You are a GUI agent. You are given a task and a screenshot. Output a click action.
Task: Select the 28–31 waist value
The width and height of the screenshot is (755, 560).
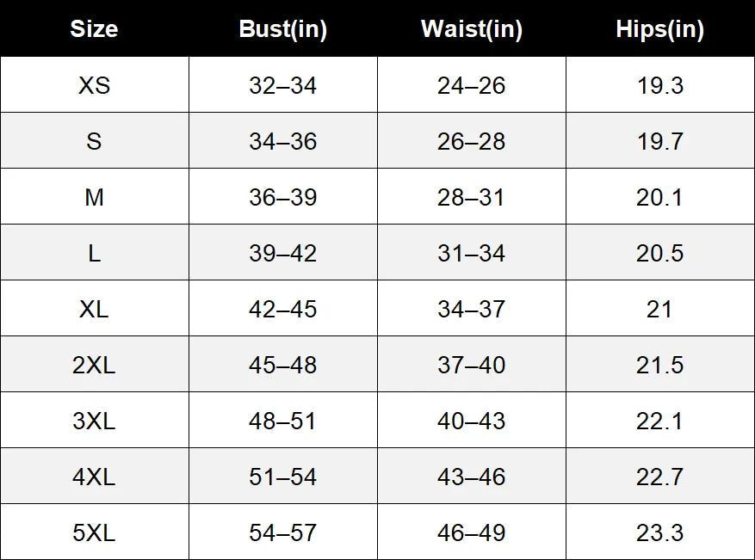(x=471, y=197)
